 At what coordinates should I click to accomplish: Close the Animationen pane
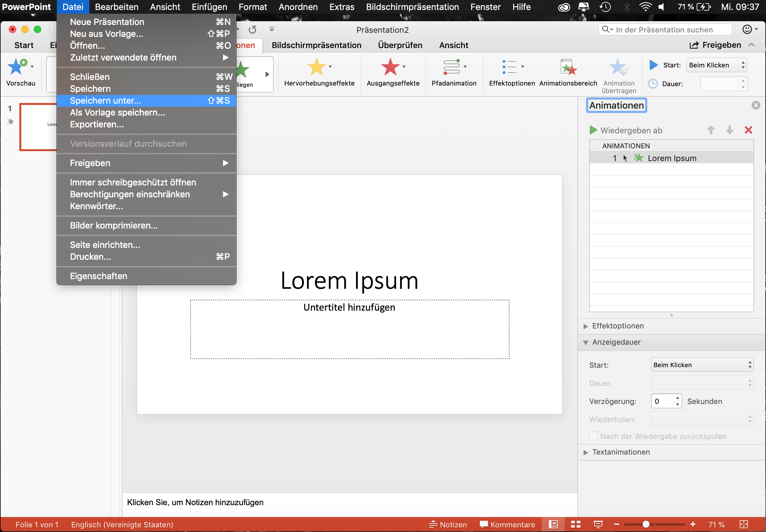756,105
